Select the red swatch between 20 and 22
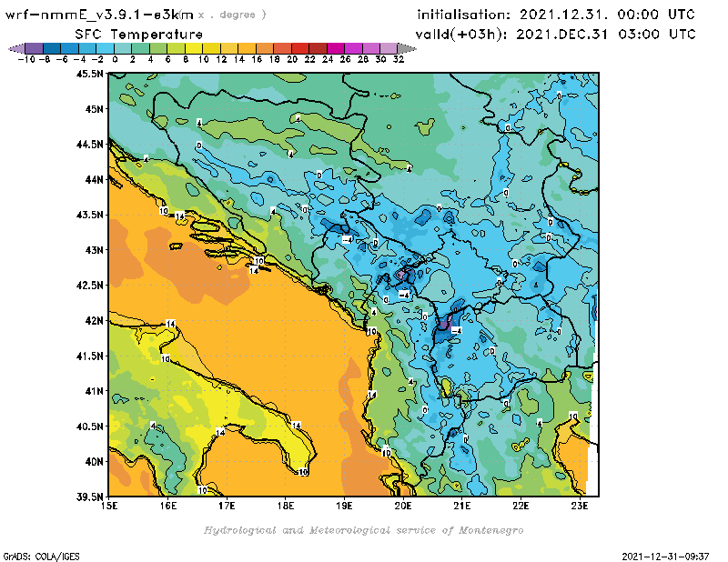Image resolution: width=728 pixels, height=562 pixels. tap(300, 48)
